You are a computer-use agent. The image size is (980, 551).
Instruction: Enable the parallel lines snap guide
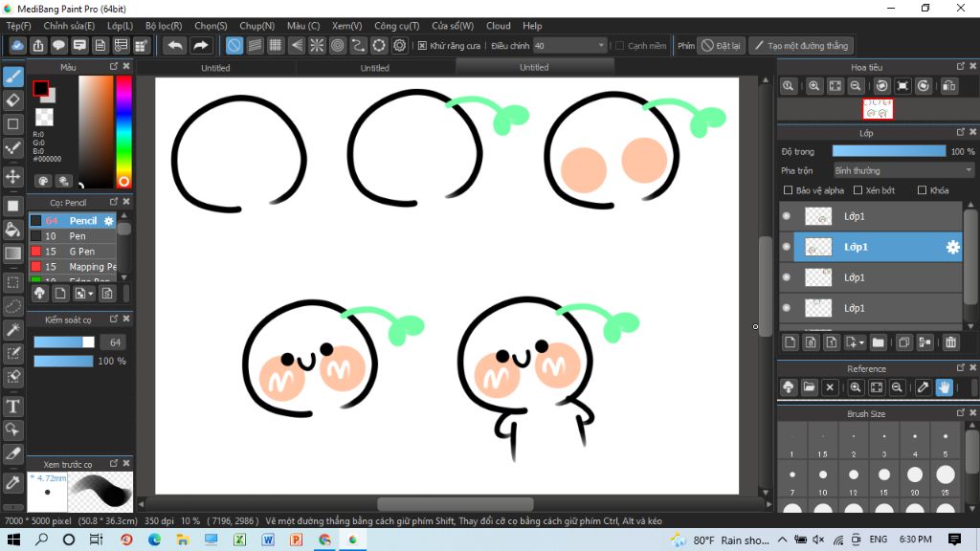point(255,46)
